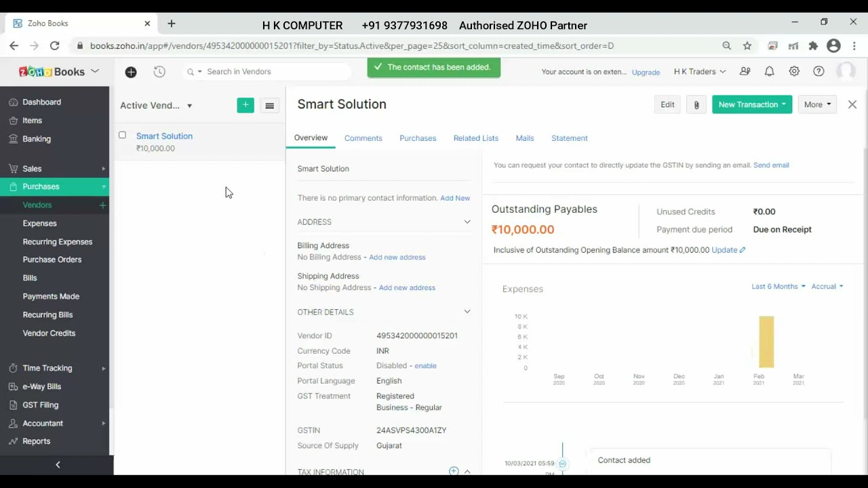Open the browser extensions puzzle icon

click(813, 45)
